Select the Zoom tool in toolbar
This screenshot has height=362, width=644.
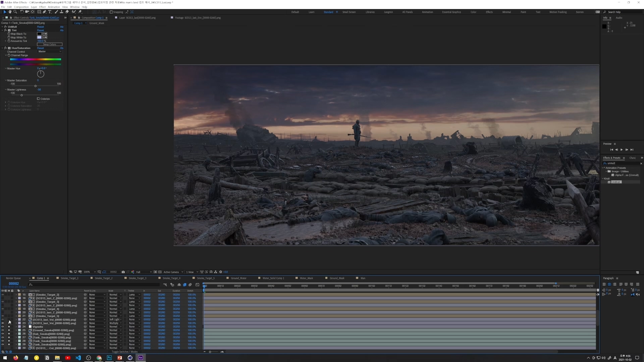click(15, 12)
